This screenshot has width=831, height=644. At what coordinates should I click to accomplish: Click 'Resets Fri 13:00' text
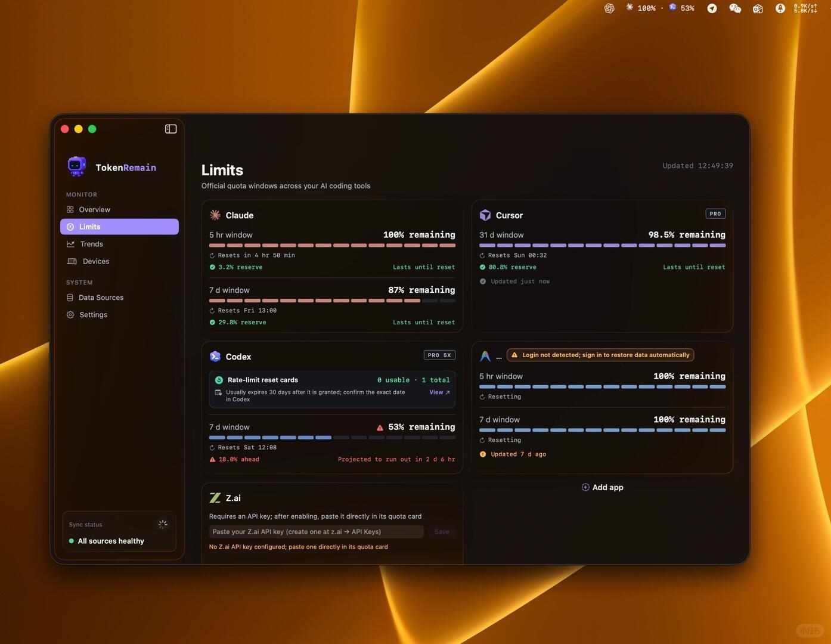coord(247,311)
